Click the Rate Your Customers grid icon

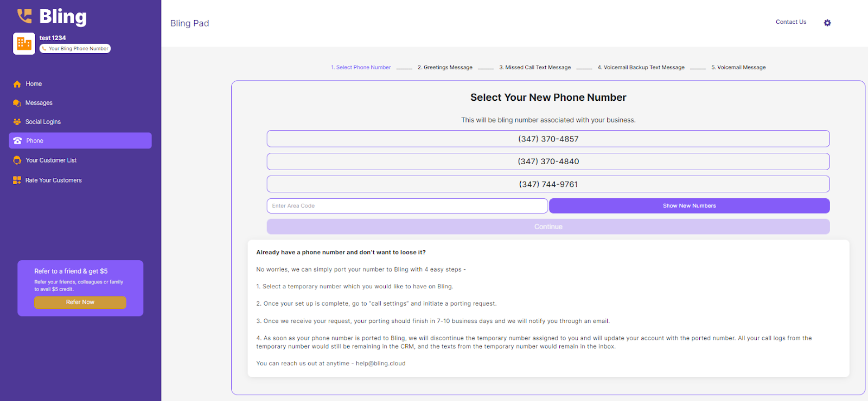click(17, 180)
